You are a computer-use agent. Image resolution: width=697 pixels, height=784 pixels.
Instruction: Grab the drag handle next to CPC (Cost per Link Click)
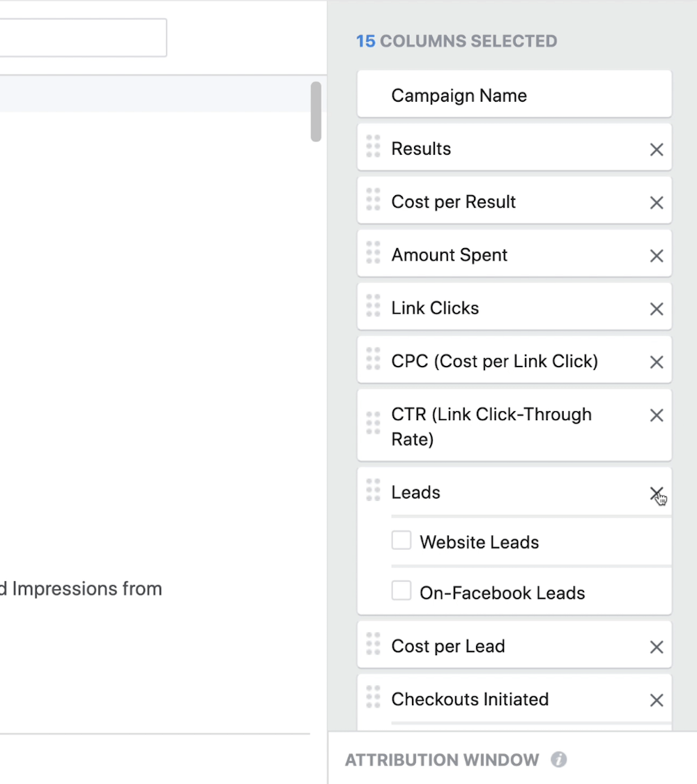tap(373, 361)
